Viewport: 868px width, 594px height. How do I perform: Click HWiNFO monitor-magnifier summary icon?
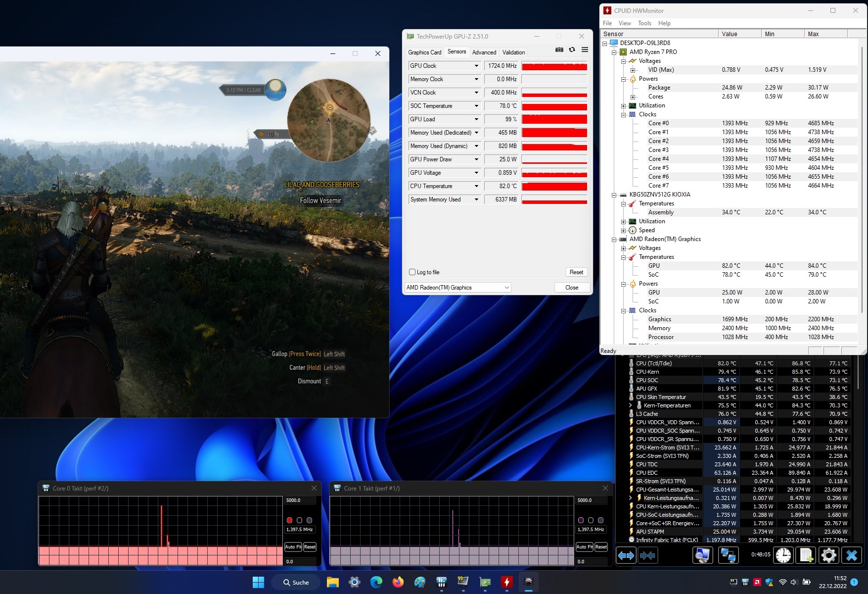tap(702, 555)
